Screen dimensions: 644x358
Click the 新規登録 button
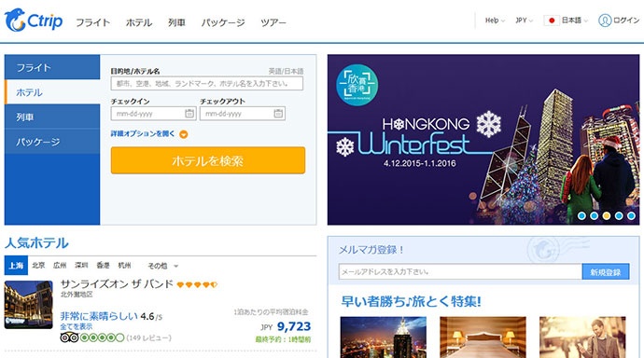(606, 271)
